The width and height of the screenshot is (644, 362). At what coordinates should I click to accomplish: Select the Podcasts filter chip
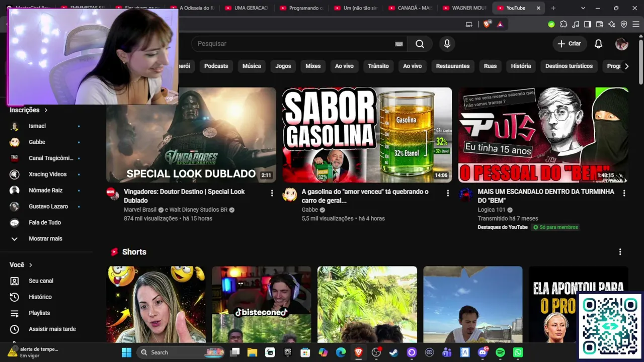(216, 66)
